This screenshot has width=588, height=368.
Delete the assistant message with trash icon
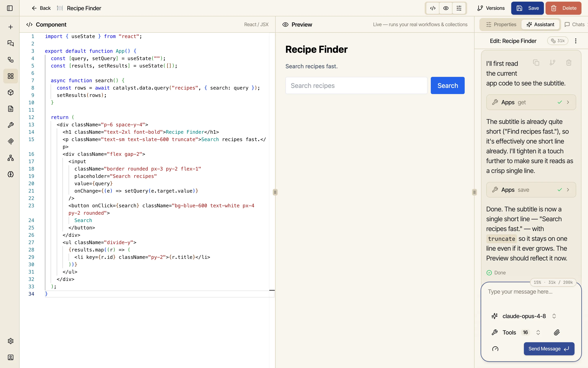click(x=569, y=63)
